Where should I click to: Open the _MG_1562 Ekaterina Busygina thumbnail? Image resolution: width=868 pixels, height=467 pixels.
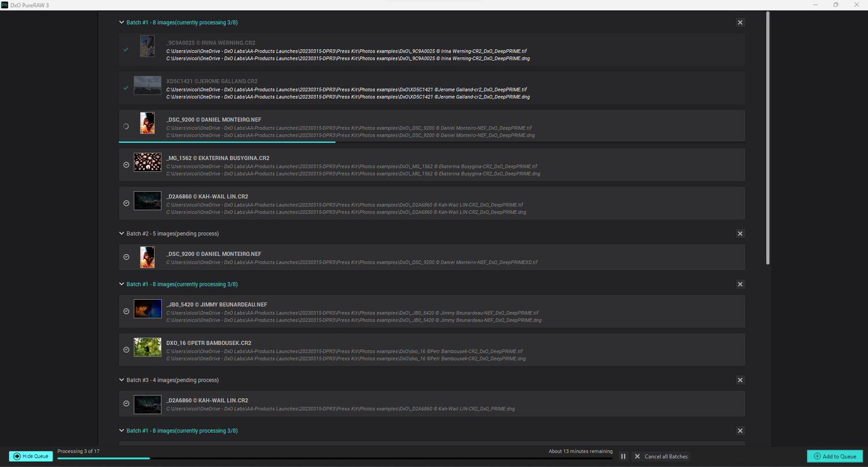click(147, 162)
